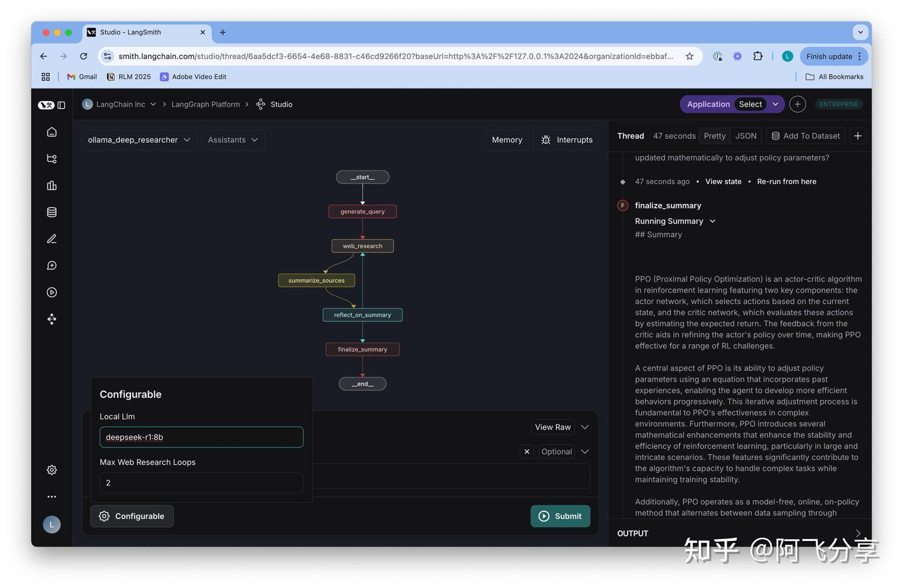Click the plus button next to Application

(x=798, y=104)
